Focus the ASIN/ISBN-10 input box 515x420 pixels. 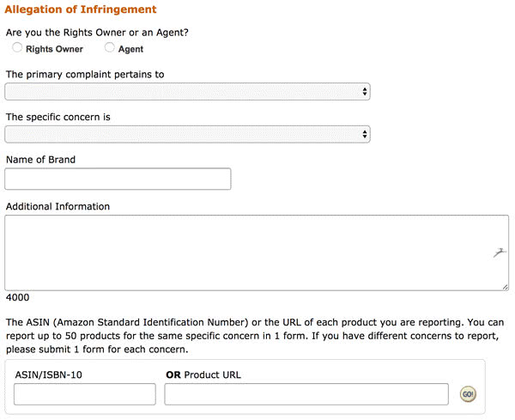point(85,394)
